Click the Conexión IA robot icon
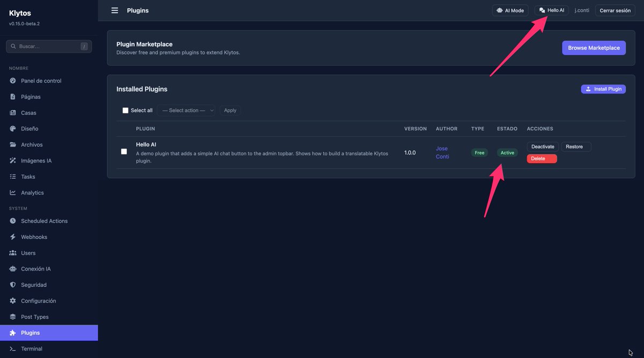This screenshot has width=644, height=358. click(x=13, y=269)
